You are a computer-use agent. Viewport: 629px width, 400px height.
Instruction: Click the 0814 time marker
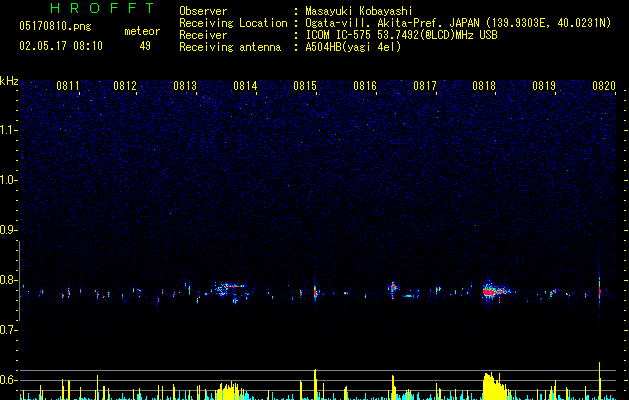(245, 86)
